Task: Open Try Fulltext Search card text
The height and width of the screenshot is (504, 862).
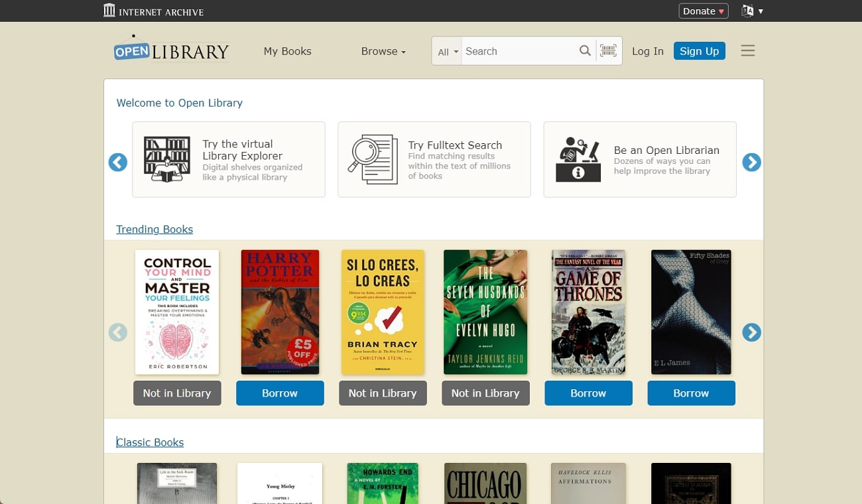Action: 459,160
